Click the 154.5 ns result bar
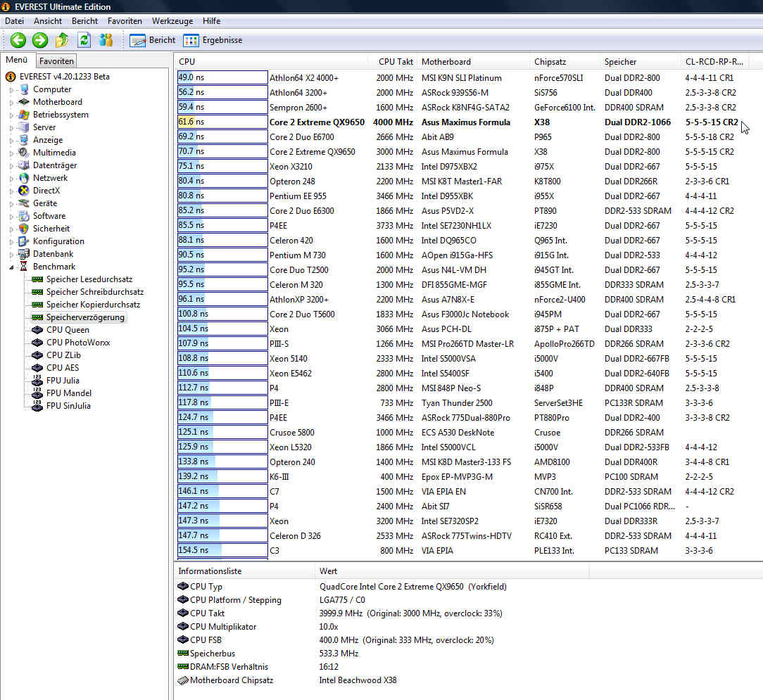The height and width of the screenshot is (700, 763). tap(222, 550)
